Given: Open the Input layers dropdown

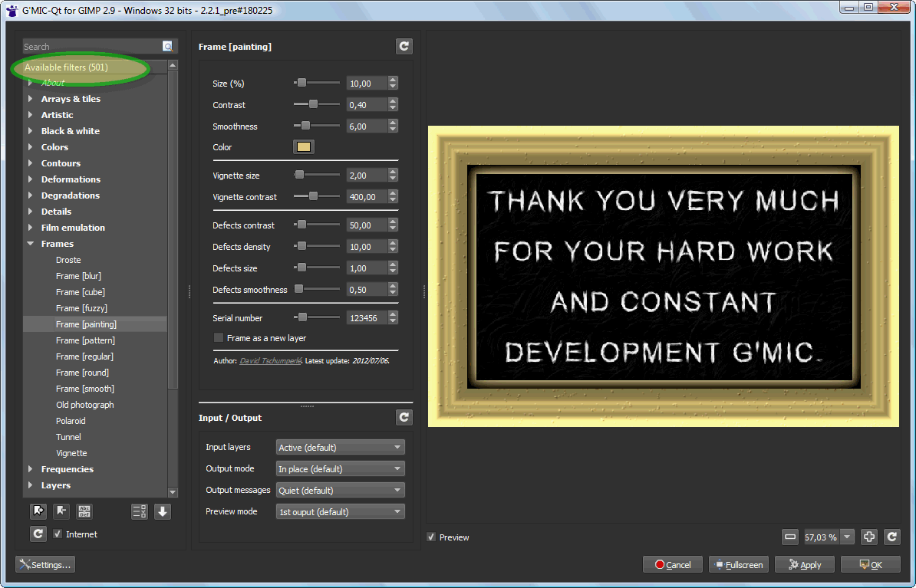Looking at the screenshot, I should pyautogui.click(x=340, y=447).
